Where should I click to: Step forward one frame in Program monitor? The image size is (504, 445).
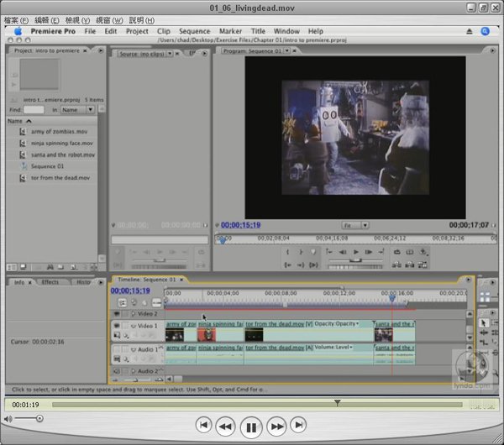tap(369, 252)
